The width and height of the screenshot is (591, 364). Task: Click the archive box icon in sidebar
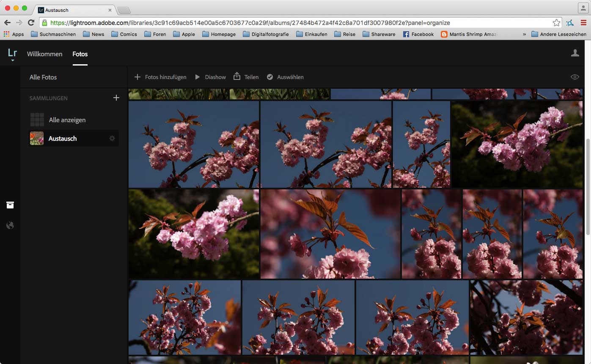10,205
